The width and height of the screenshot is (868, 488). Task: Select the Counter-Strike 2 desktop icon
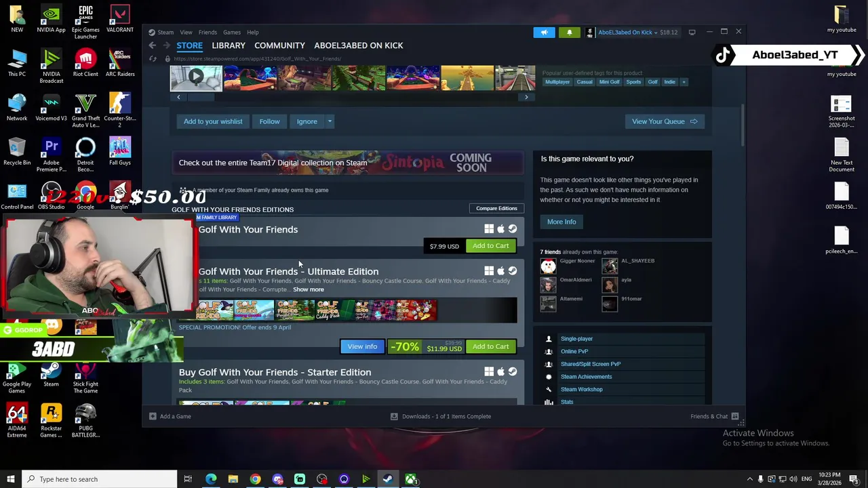pyautogui.click(x=120, y=110)
